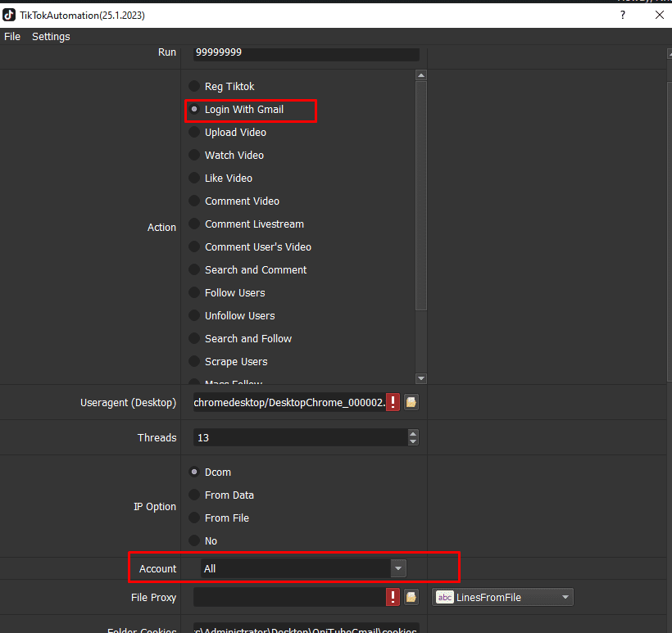Click the Run count input field

tap(306, 53)
